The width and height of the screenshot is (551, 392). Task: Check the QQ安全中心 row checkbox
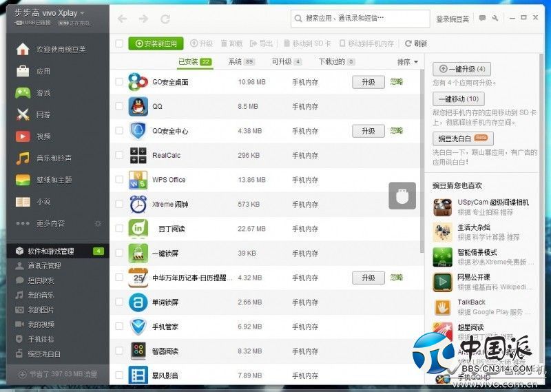pos(119,130)
